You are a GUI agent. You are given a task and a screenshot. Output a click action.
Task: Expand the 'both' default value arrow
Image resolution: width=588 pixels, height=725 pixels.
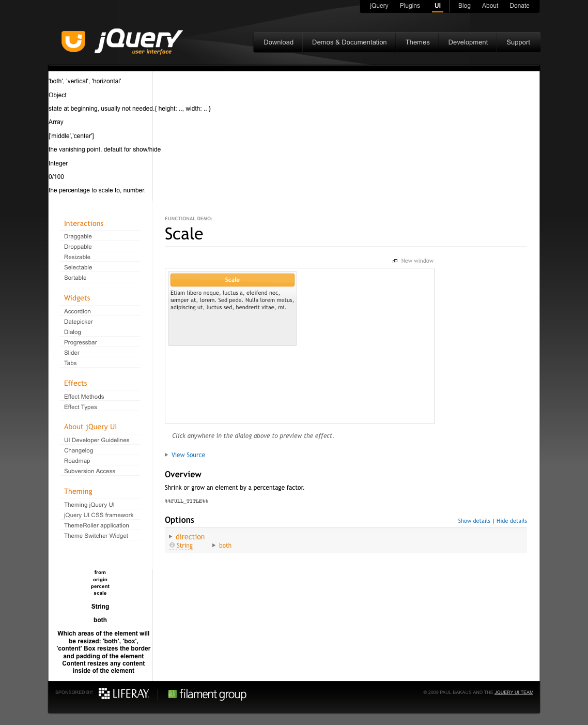pyautogui.click(x=214, y=546)
